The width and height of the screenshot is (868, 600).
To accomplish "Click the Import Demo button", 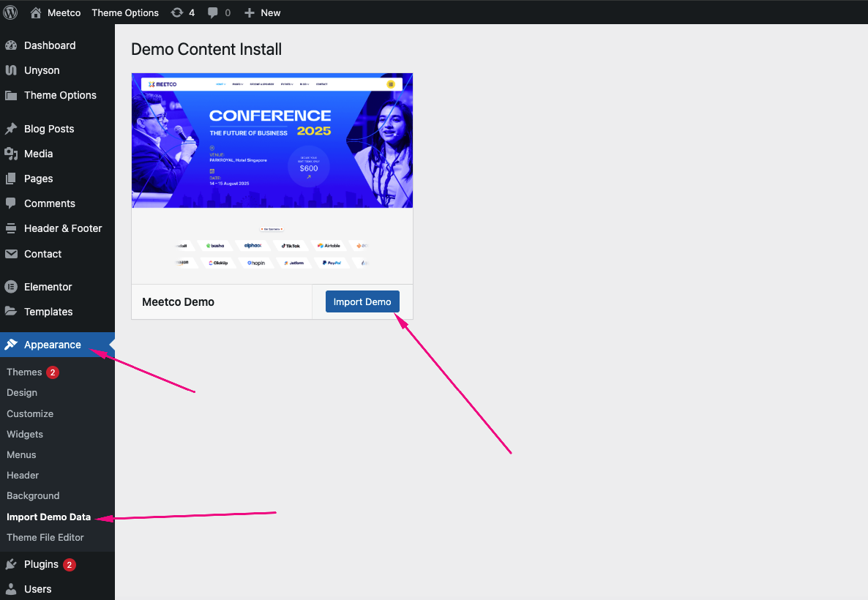I will [362, 301].
